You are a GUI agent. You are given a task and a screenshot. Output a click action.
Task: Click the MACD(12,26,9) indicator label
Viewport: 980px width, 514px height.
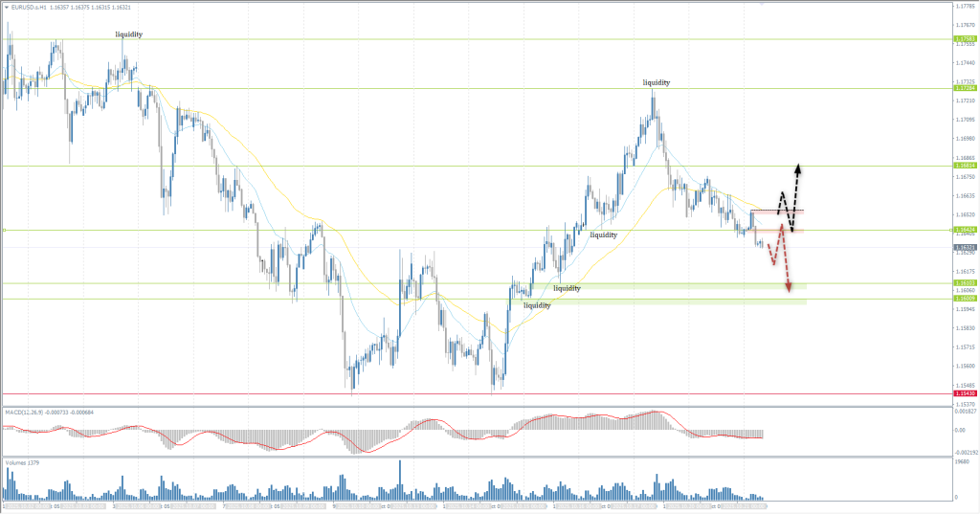click(27, 412)
